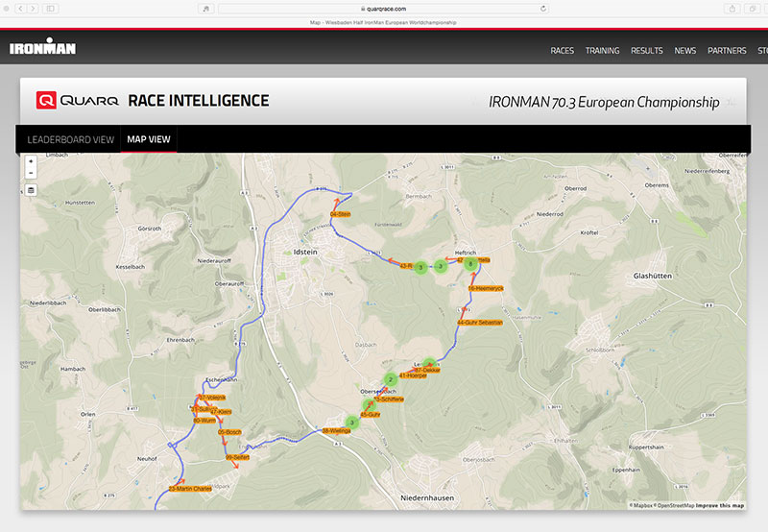Expand the green cluster beside the 43 marker
Viewport: 768px width, 532px height.
[420, 267]
